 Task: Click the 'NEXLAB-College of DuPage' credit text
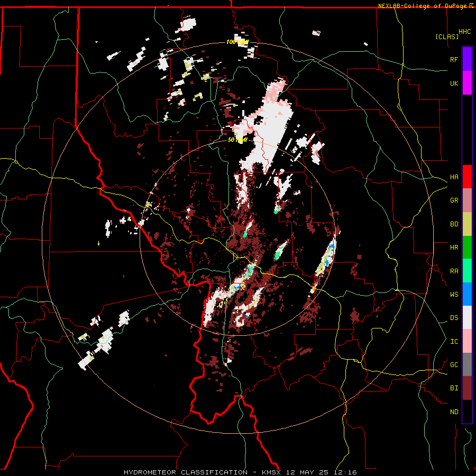point(423,6)
